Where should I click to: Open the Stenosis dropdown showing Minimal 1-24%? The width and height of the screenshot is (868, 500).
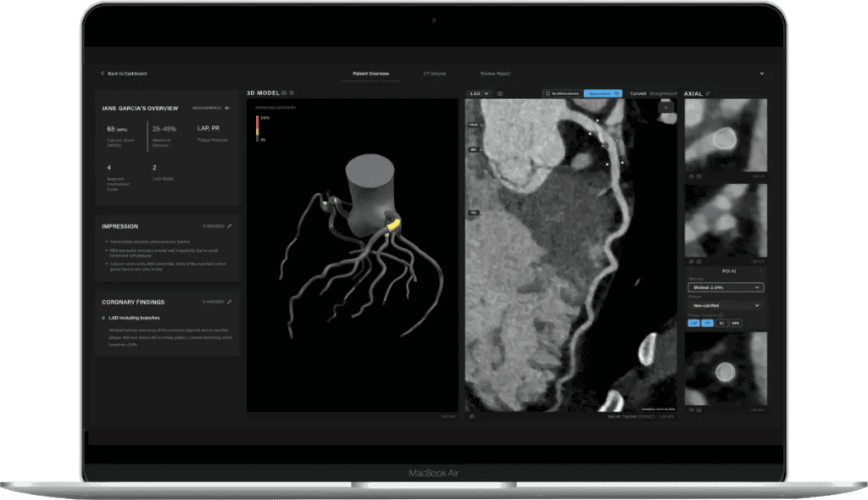pos(726,287)
